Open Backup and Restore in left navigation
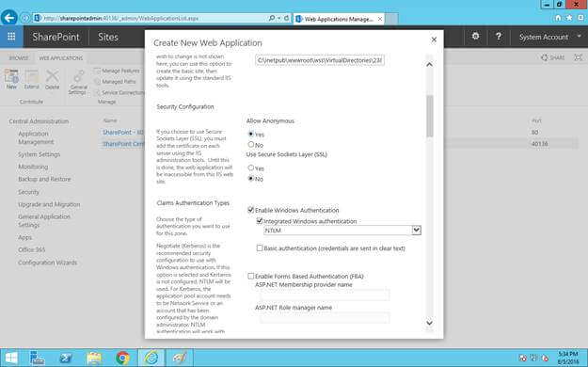Screen dimensions: 588x367 tap(44, 179)
